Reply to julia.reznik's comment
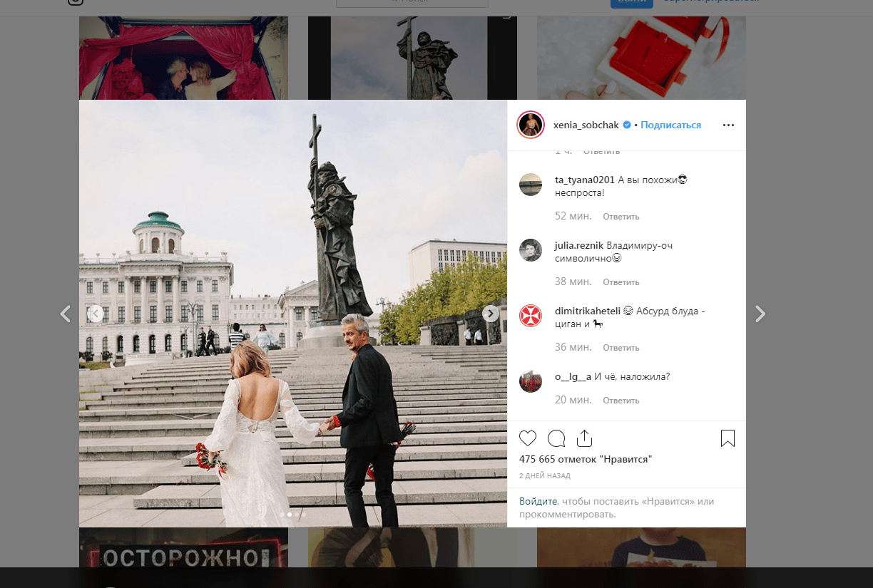 click(x=621, y=282)
